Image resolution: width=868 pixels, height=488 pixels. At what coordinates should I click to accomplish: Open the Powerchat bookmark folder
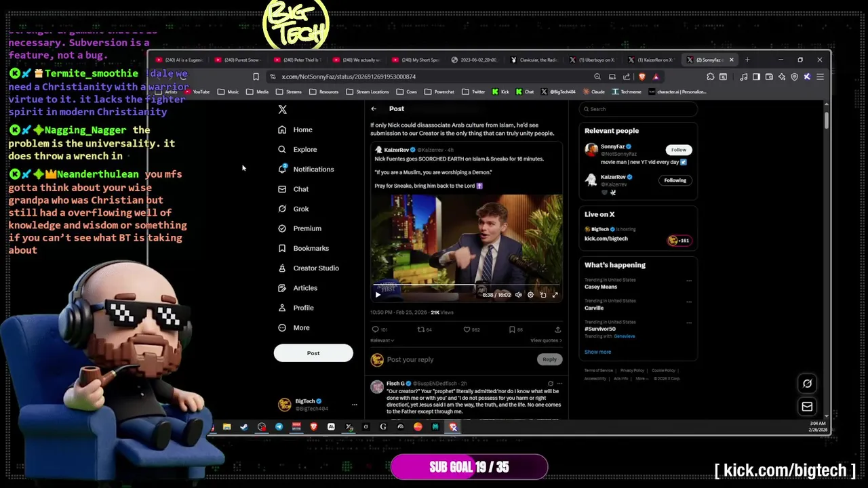point(439,91)
